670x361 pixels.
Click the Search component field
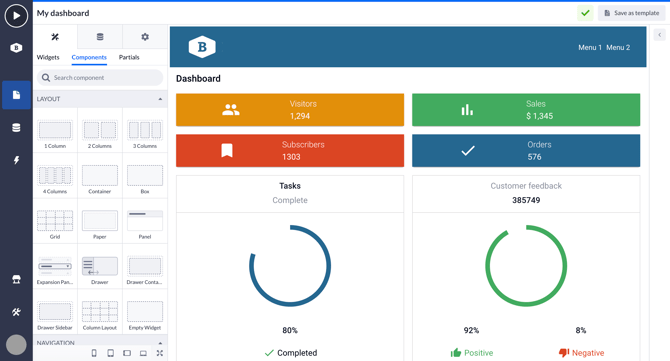tap(100, 78)
